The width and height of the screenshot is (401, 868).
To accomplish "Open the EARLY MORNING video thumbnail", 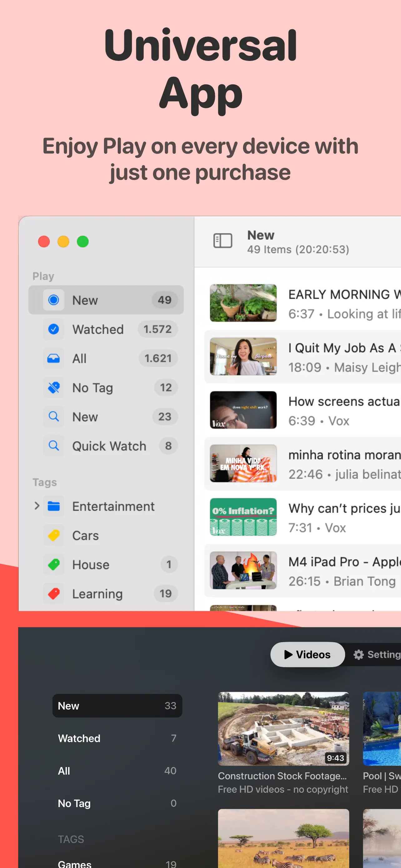I will [x=243, y=302].
